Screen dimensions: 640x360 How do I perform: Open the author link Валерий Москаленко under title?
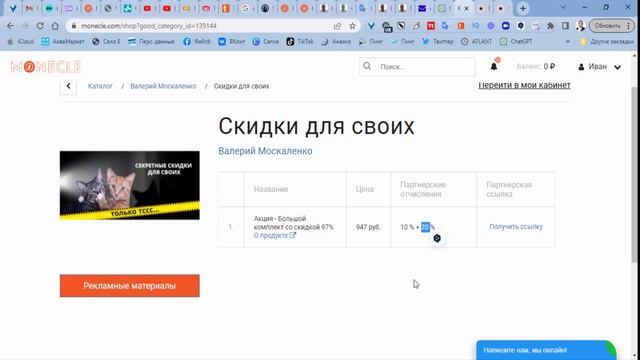tap(265, 151)
